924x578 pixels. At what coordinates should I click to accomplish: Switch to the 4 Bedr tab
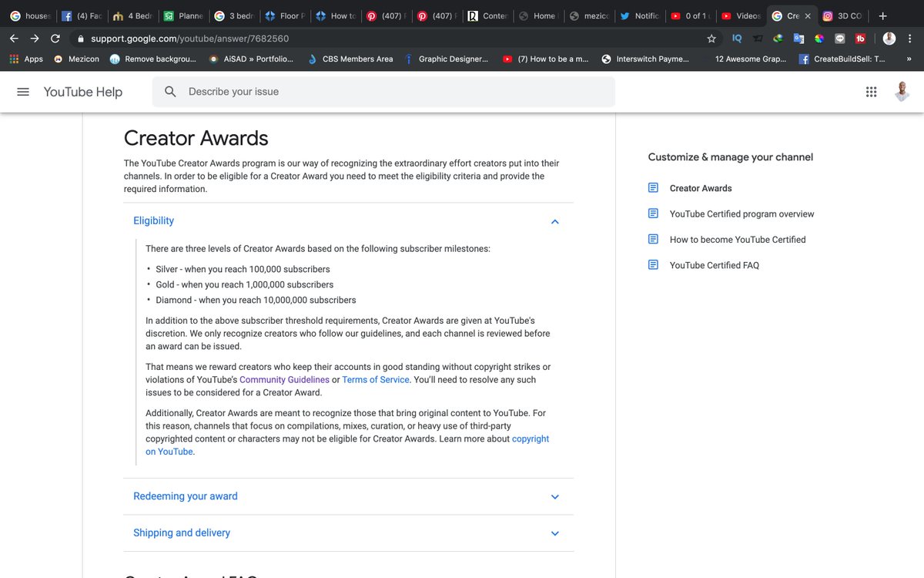pyautogui.click(x=132, y=15)
